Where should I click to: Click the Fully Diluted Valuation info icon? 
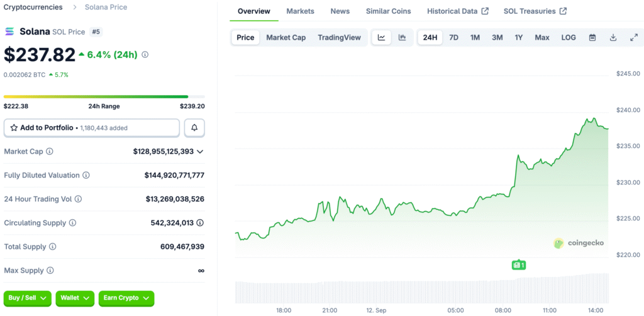tap(86, 176)
